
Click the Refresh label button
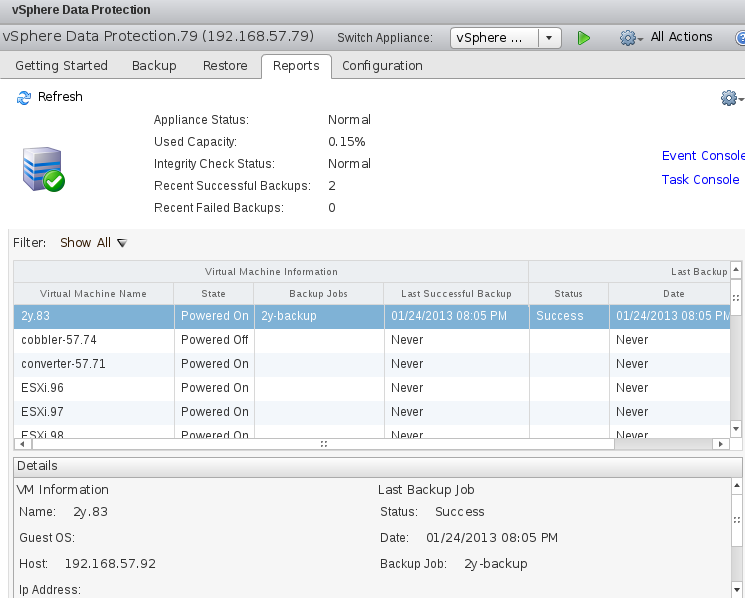pyautogui.click(x=60, y=97)
